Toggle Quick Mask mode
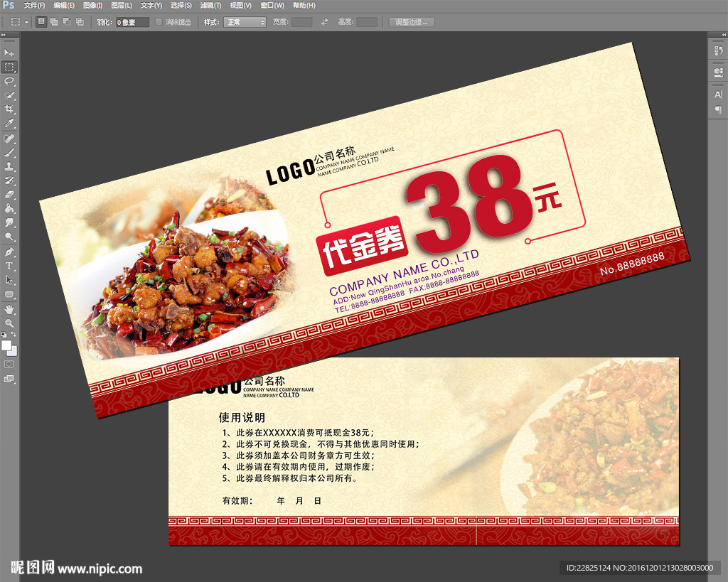The width and height of the screenshot is (728, 582). (9, 365)
